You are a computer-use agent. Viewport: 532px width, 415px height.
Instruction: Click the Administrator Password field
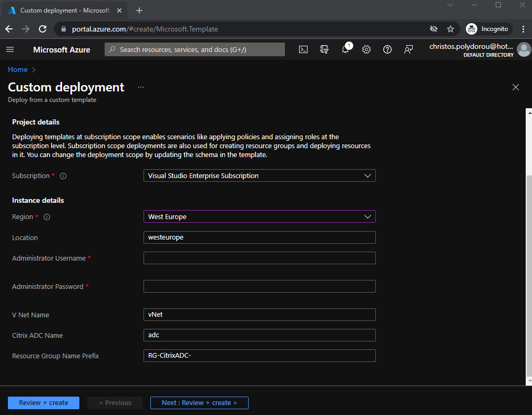(x=260, y=286)
